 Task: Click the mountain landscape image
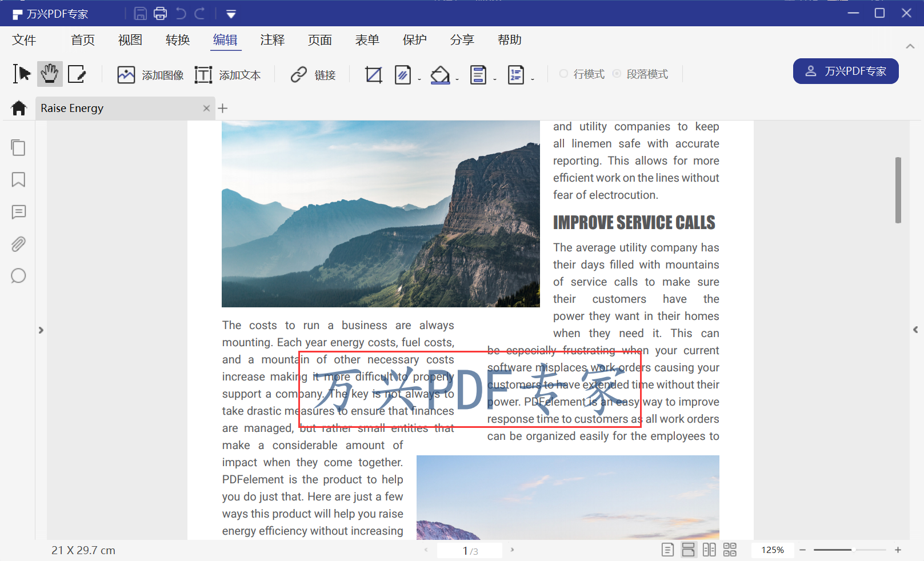point(381,214)
